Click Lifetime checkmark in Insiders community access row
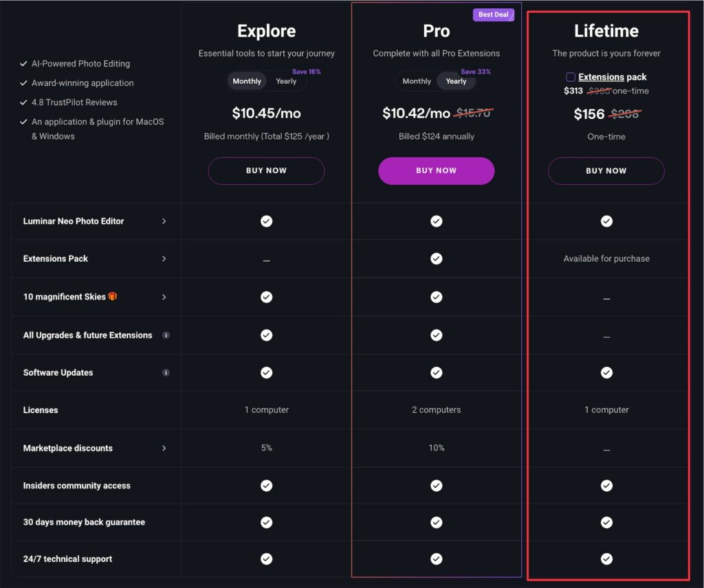 pyautogui.click(x=606, y=486)
